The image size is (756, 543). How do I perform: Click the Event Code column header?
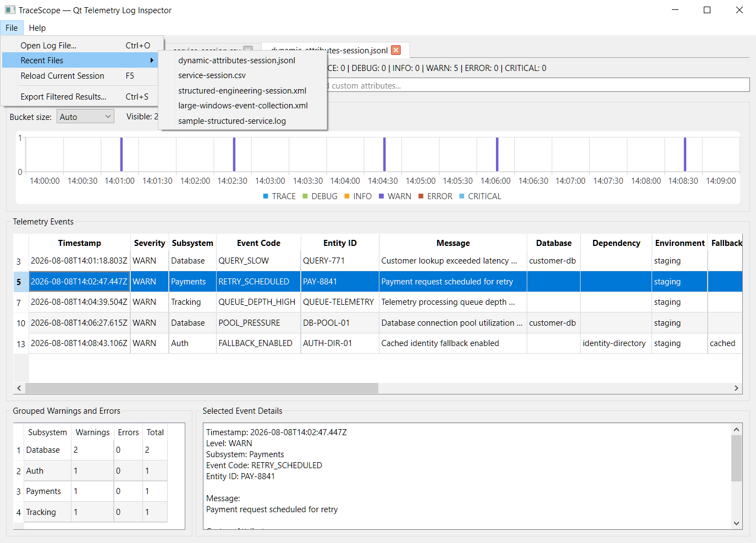tap(258, 243)
